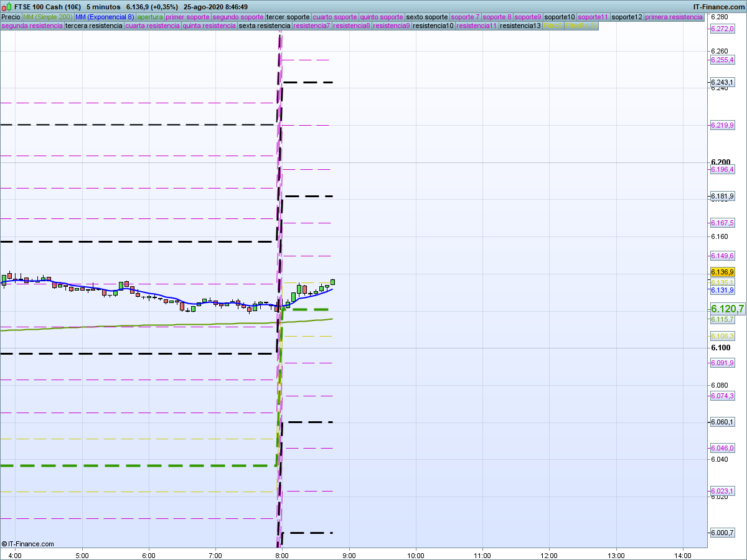Select the tercer soporte legend label
747x560 pixels.
coord(288,17)
